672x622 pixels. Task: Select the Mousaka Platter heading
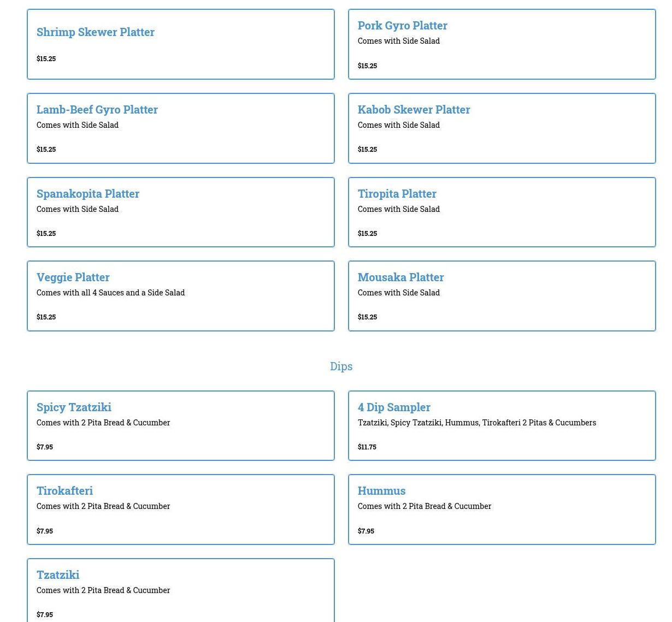401,277
